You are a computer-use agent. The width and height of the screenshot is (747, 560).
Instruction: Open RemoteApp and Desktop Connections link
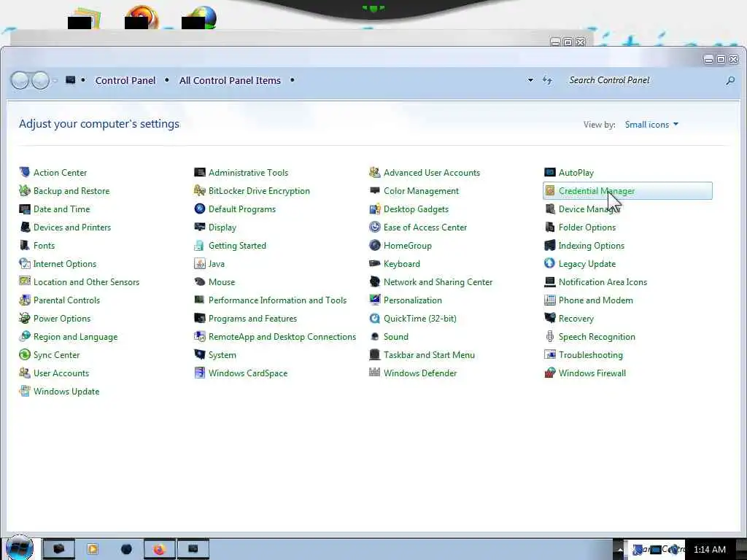point(282,337)
